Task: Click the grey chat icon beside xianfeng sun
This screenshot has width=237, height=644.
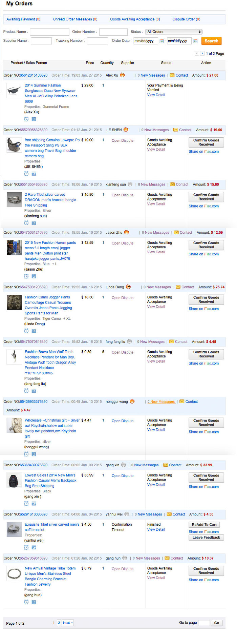Action: coord(130,184)
